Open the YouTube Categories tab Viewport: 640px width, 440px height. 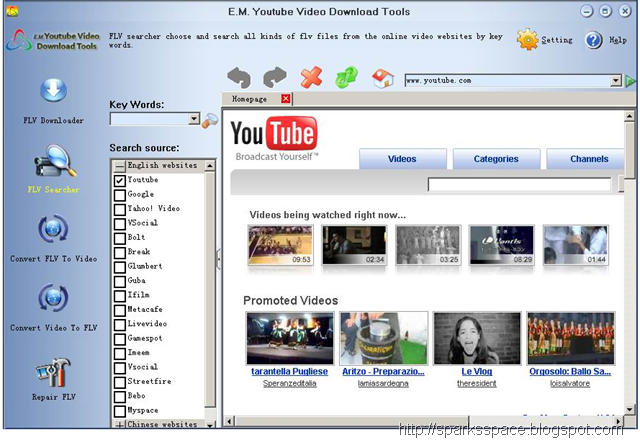click(x=496, y=159)
